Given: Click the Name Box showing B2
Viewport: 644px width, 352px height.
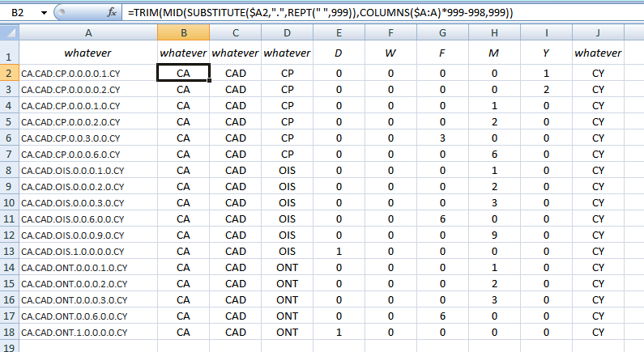Looking at the screenshot, I should (19, 13).
